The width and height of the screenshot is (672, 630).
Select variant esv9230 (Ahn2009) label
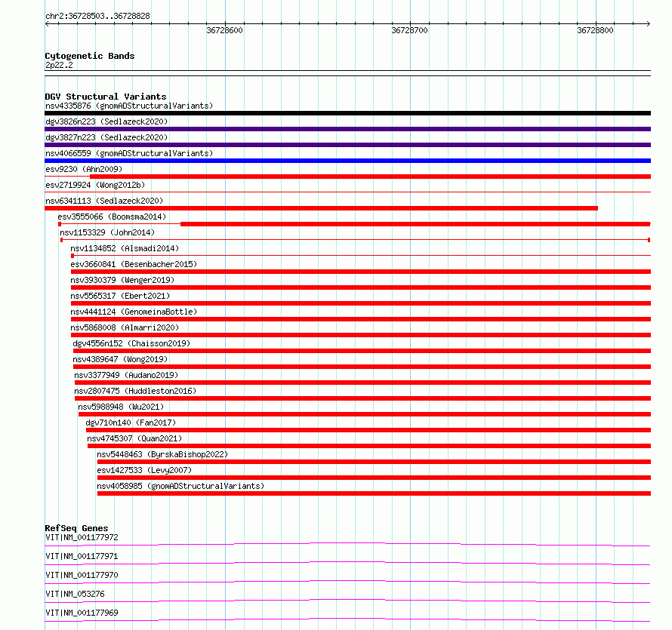(84, 169)
